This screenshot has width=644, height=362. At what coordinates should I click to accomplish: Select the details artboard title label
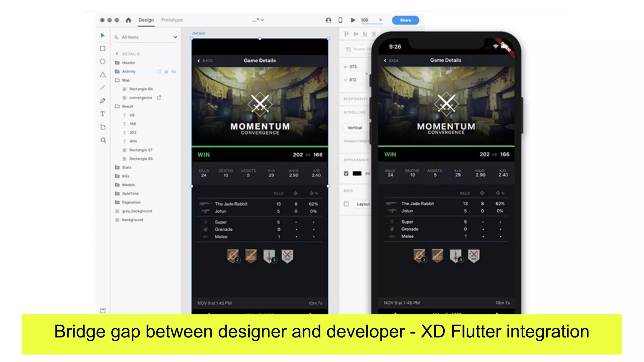(198, 33)
